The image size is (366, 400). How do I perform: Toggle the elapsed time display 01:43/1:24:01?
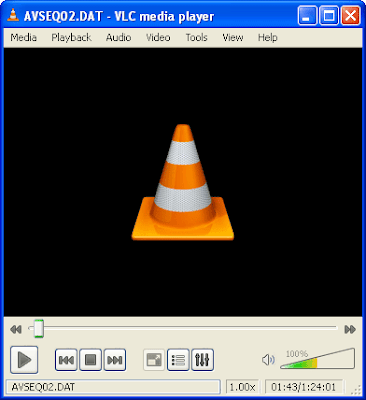(303, 387)
